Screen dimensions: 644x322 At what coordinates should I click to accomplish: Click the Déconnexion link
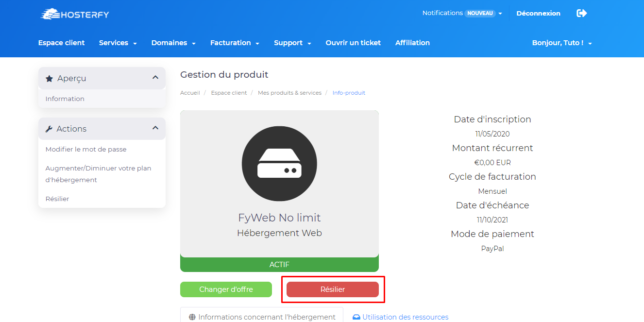tap(538, 13)
